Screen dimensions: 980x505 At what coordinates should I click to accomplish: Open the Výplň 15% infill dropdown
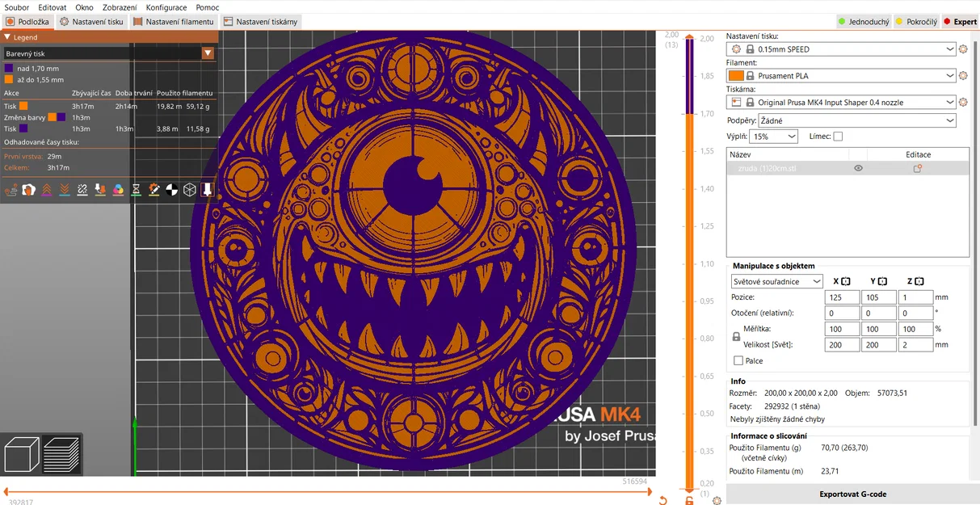click(x=774, y=137)
